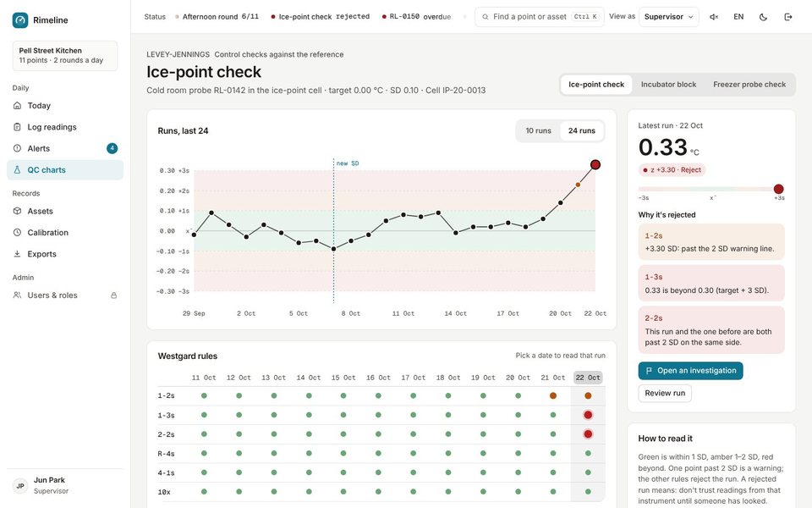Click the Review run button

point(665,393)
